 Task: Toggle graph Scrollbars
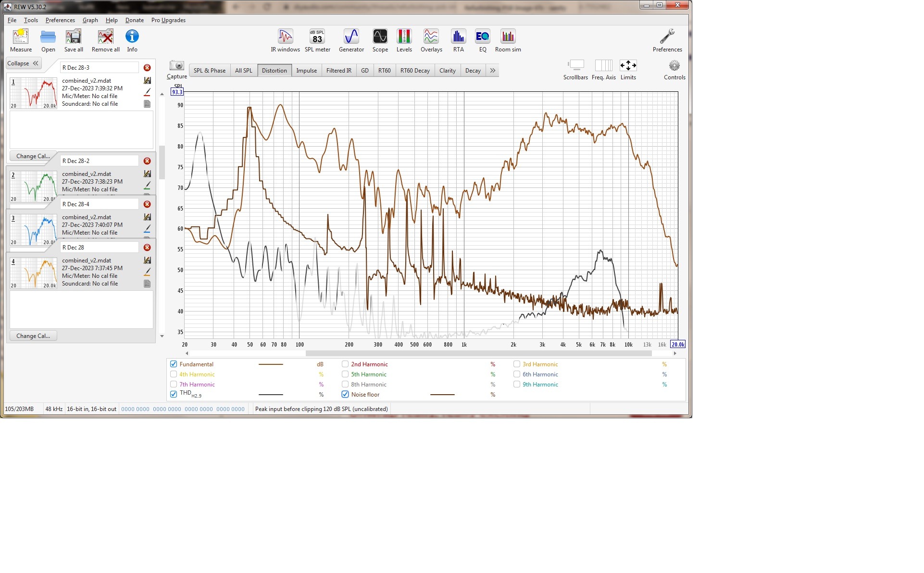click(575, 70)
